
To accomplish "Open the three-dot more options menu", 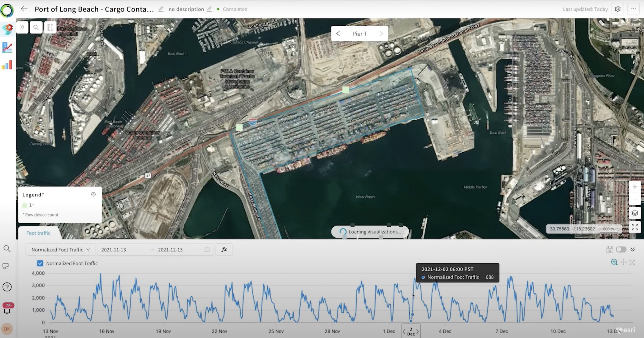I will tap(633, 9).
